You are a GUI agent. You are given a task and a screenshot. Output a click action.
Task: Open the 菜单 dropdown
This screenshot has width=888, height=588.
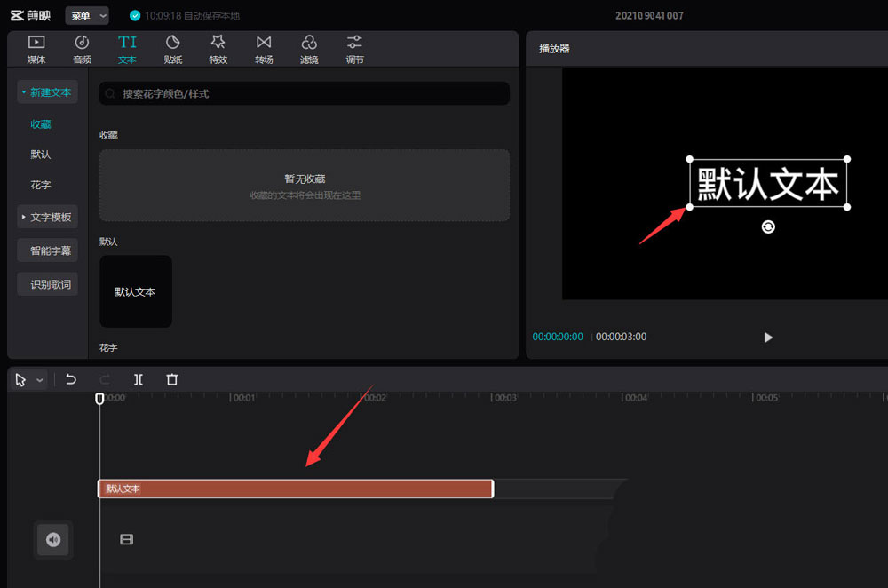tap(86, 15)
